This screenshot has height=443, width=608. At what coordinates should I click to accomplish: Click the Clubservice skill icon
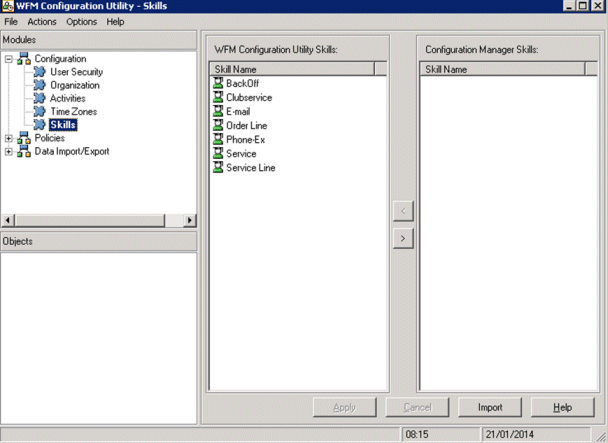pos(218,98)
